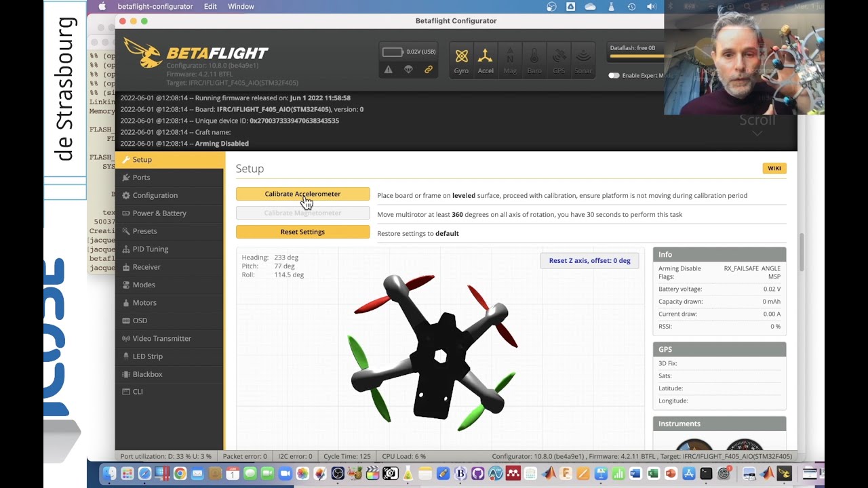868x488 pixels.
Task: Click the 'Packet error: 0' status entry
Action: click(245, 456)
